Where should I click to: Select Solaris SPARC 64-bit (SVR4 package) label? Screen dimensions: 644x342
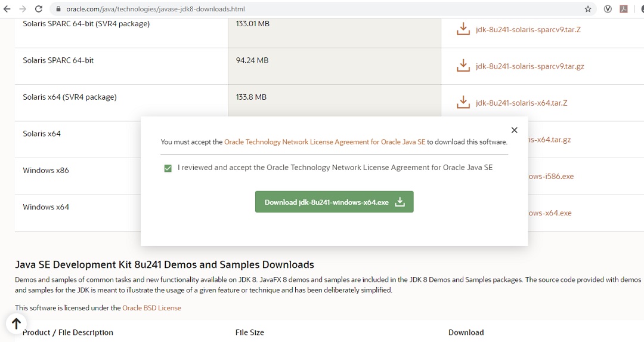coord(86,24)
